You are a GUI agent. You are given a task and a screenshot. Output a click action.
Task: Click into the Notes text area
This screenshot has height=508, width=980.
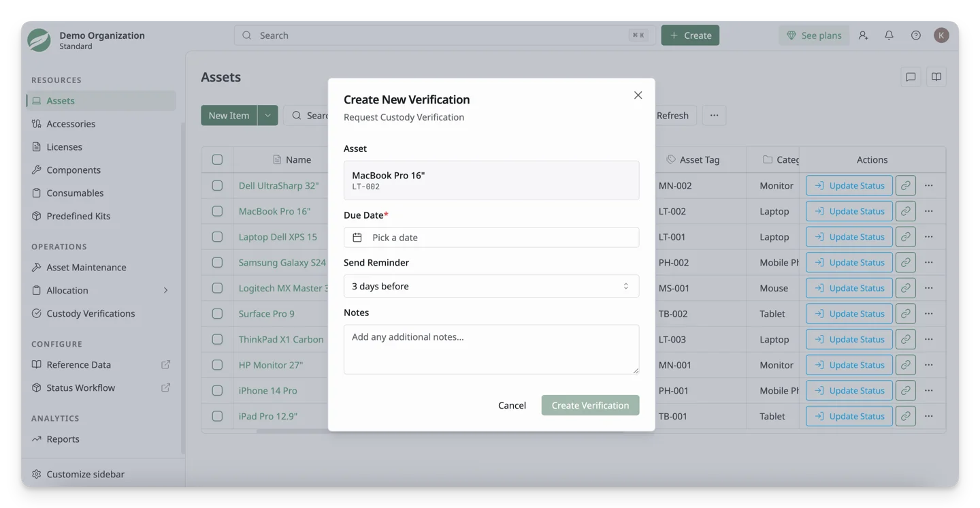[491, 349]
